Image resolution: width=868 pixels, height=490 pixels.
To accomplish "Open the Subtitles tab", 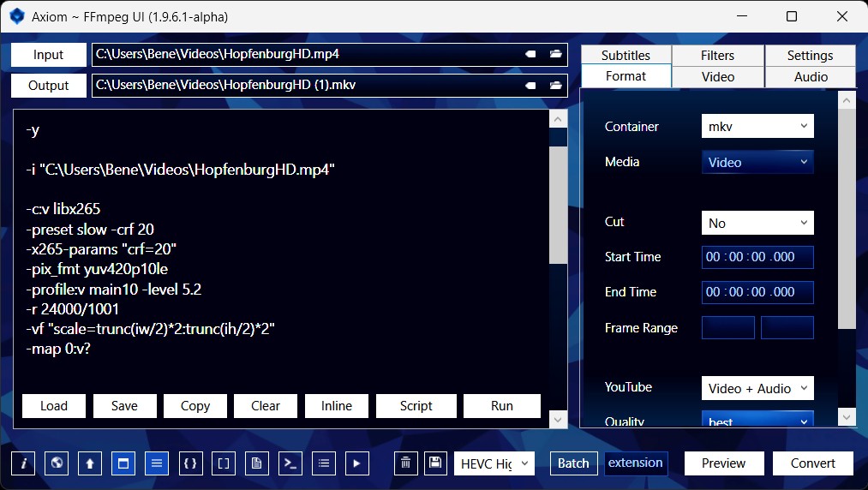I will [626, 55].
